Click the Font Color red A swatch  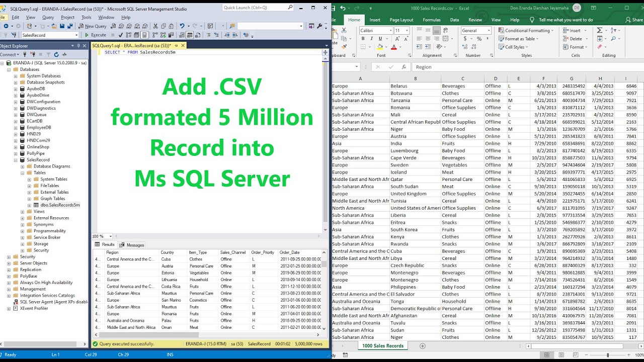pos(394,46)
